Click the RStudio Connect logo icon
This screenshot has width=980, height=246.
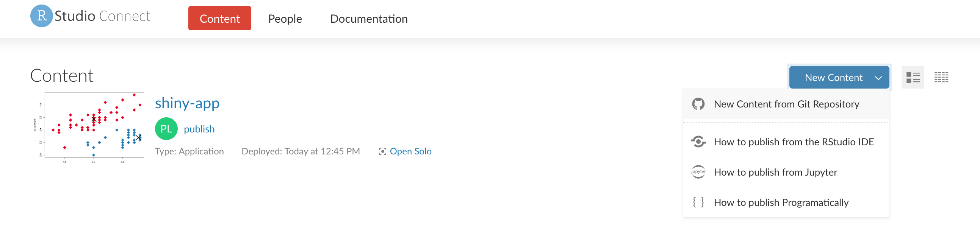[x=41, y=16]
